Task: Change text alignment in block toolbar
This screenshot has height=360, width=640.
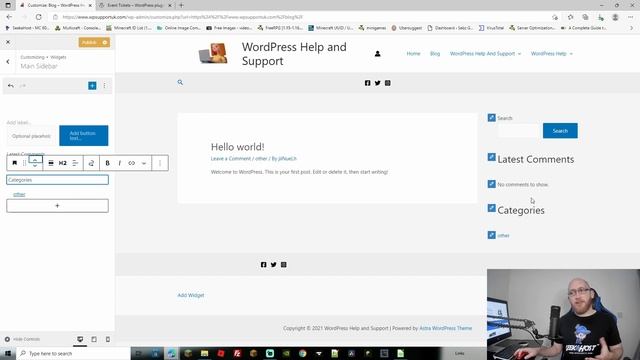Action: (x=75, y=163)
